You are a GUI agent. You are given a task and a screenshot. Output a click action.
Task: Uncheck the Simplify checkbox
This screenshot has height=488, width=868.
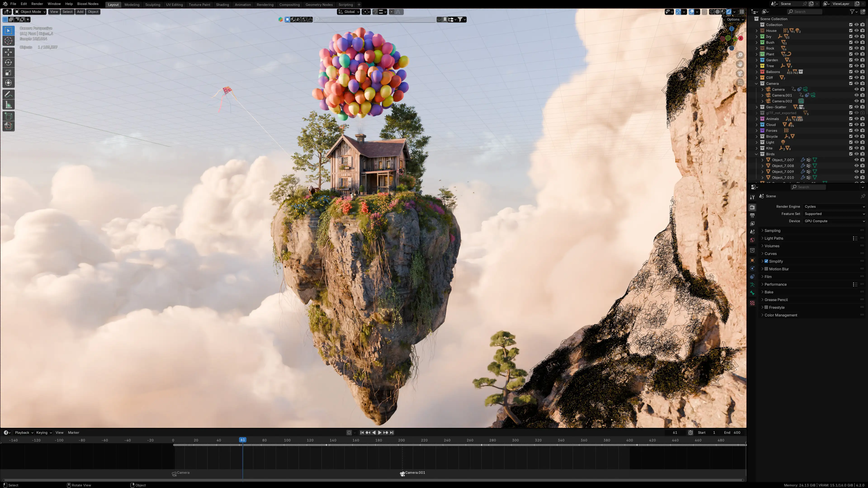pyautogui.click(x=766, y=261)
